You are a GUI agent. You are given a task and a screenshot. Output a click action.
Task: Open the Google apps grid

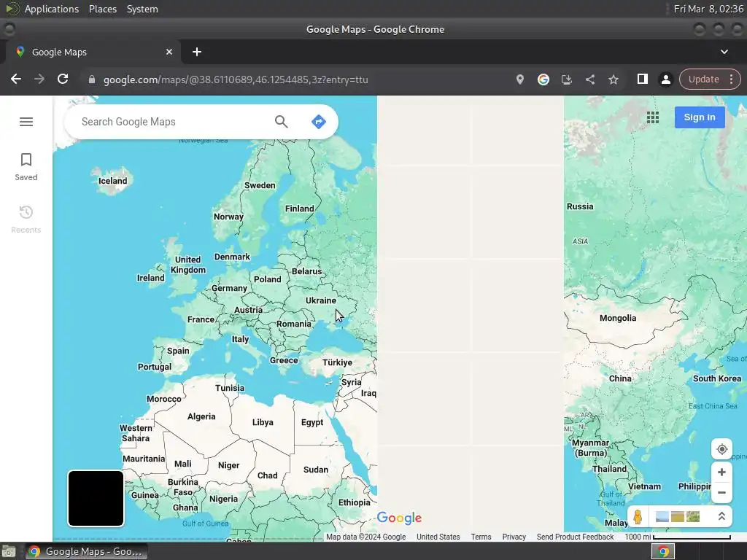[653, 117]
